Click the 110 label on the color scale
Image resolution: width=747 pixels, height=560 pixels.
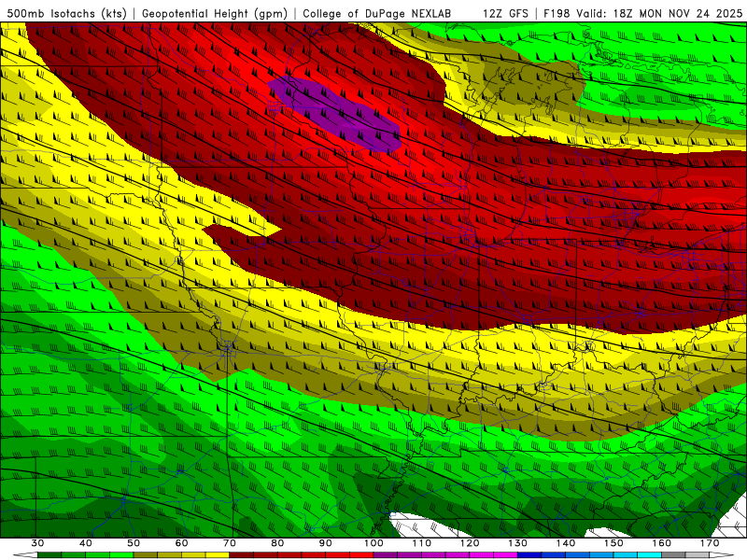pyautogui.click(x=422, y=543)
